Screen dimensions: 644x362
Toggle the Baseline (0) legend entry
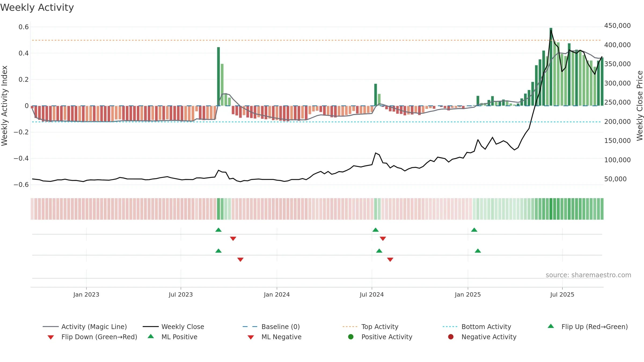coord(271,327)
